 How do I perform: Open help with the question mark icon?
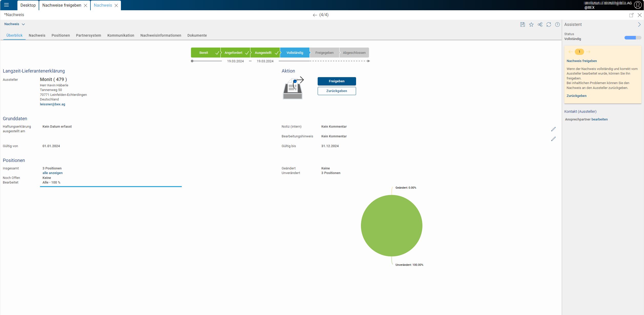coord(557,25)
